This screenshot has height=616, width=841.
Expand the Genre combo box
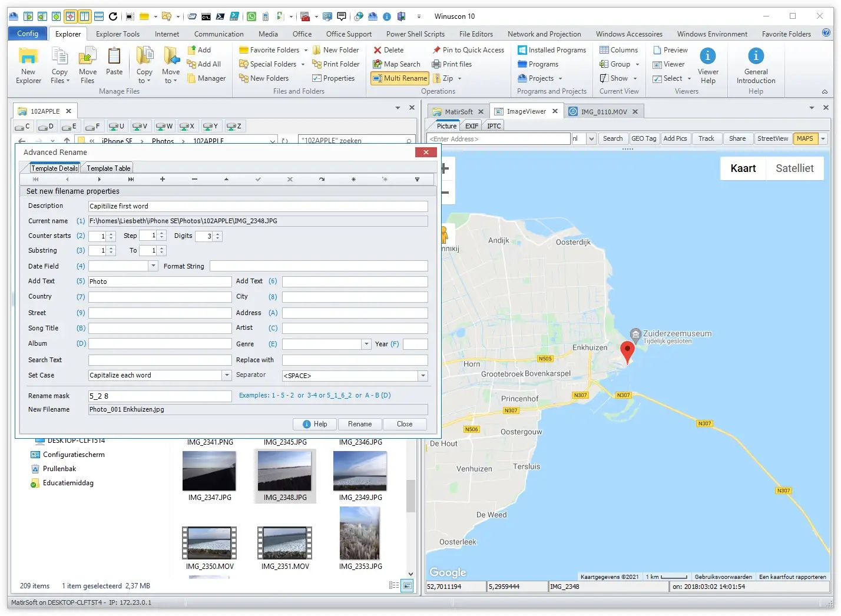(x=366, y=344)
